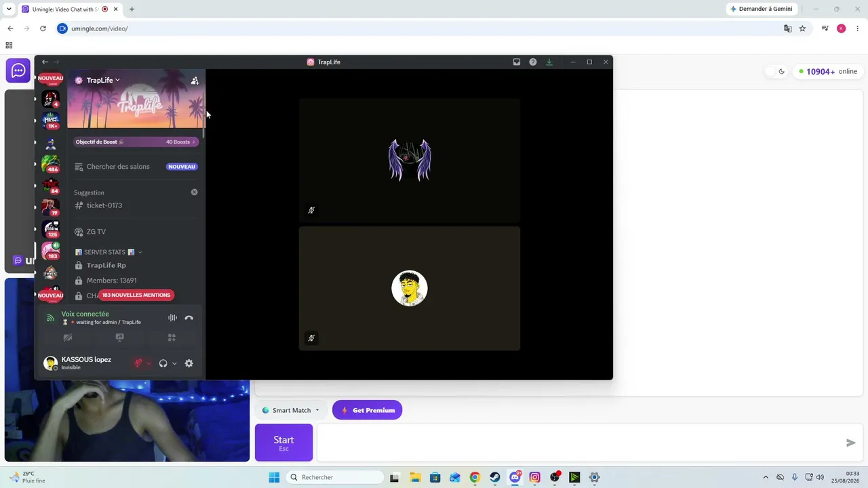Toggle Discord headphone deafen

[163, 363]
